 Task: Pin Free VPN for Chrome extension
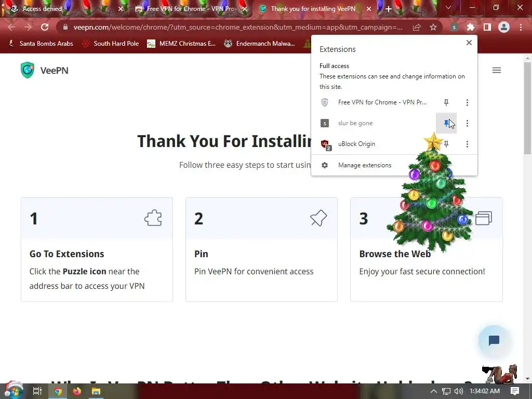(x=446, y=102)
